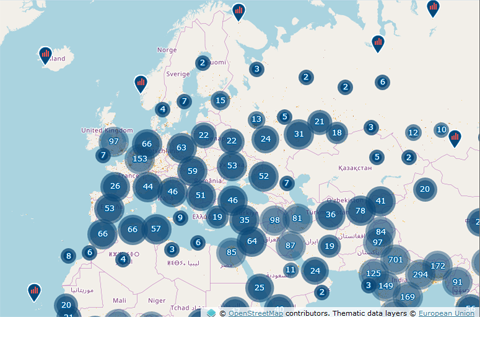Click the 18 cluster marker
The width and height of the screenshot is (480, 360).
(337, 133)
